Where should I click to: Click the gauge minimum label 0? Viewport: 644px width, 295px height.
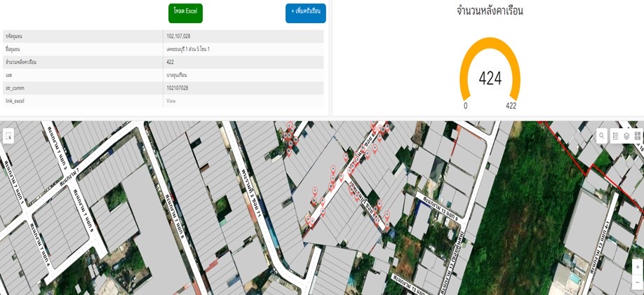(x=466, y=106)
